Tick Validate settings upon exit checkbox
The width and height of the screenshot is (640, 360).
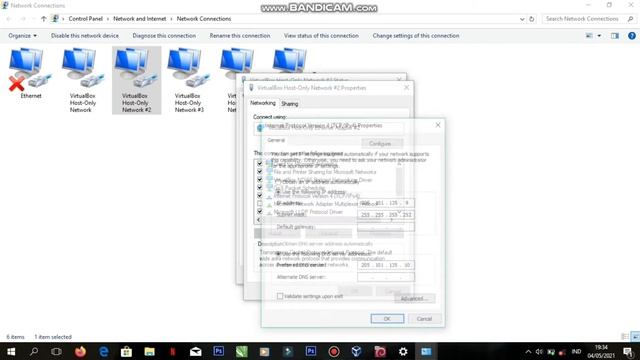coord(280,296)
